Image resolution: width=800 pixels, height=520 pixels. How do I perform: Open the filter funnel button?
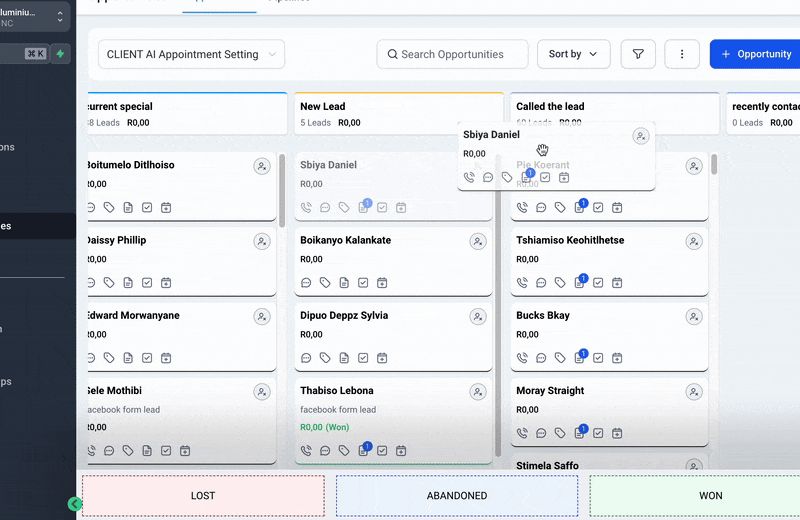638,54
